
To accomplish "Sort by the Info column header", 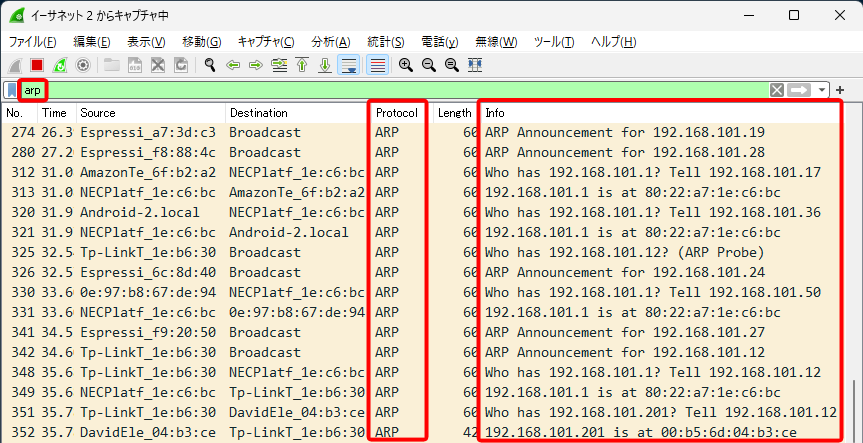I will [x=660, y=113].
